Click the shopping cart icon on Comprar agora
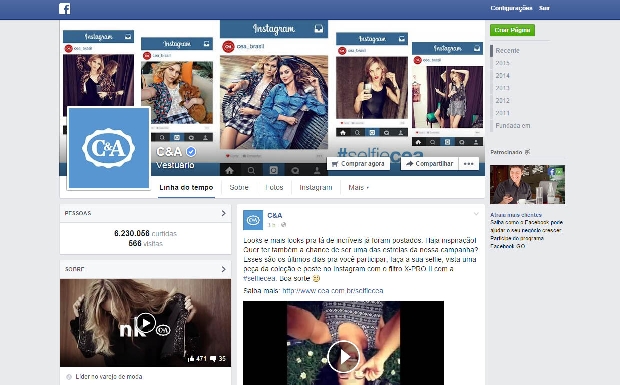Screen dimensions: 620x385 pyautogui.click(x=335, y=164)
